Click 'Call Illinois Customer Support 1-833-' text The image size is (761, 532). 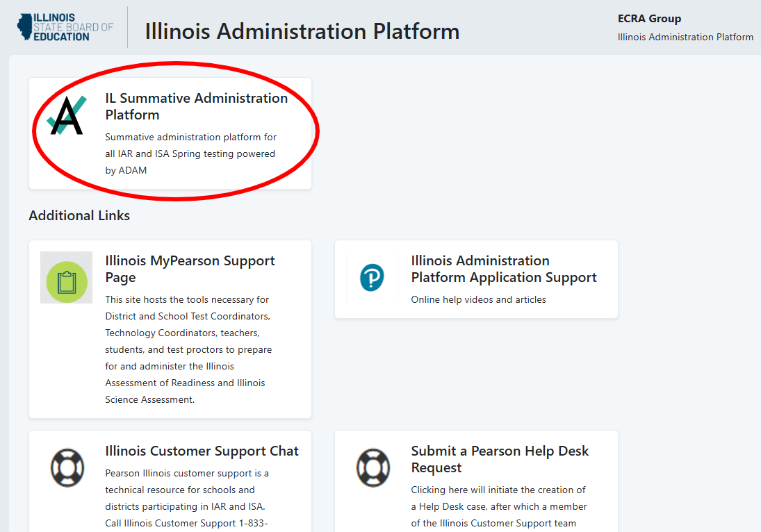coord(186,523)
